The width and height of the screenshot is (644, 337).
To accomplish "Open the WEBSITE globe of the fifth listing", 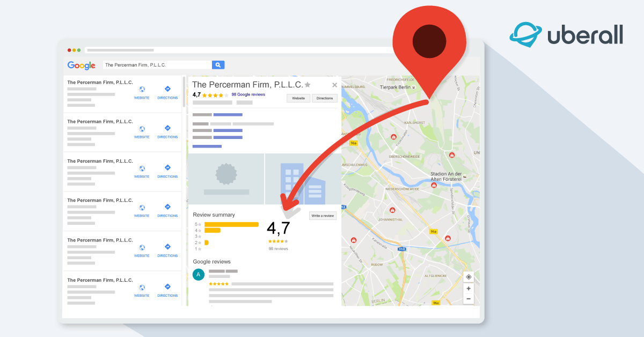I will [142, 247].
